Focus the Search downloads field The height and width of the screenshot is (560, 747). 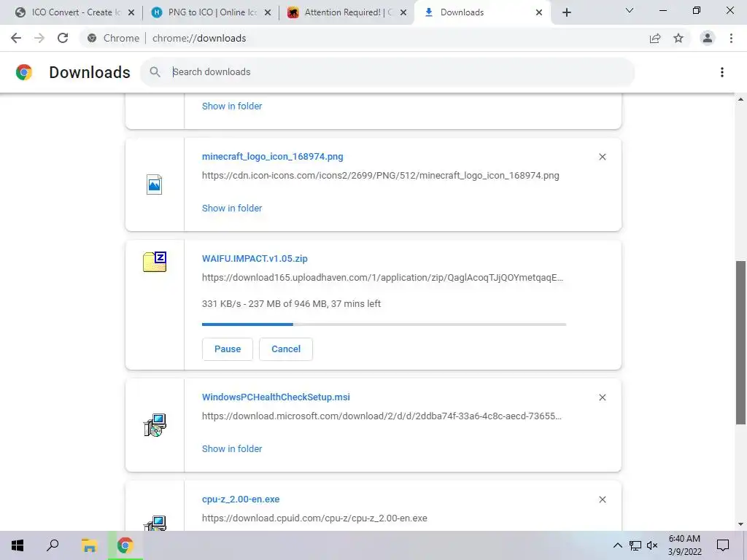pyautogui.click(x=387, y=72)
